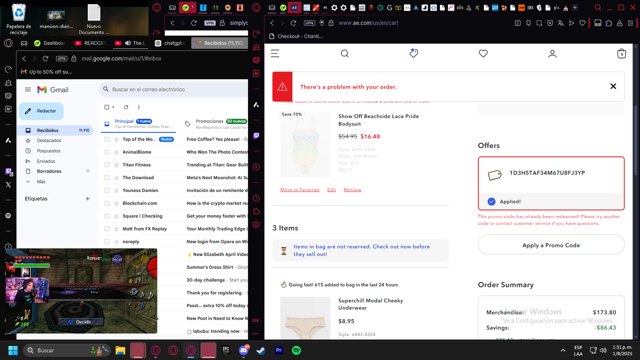Open Gmail more options three-dot menu
The width and height of the screenshot is (640, 360).
click(139, 107)
